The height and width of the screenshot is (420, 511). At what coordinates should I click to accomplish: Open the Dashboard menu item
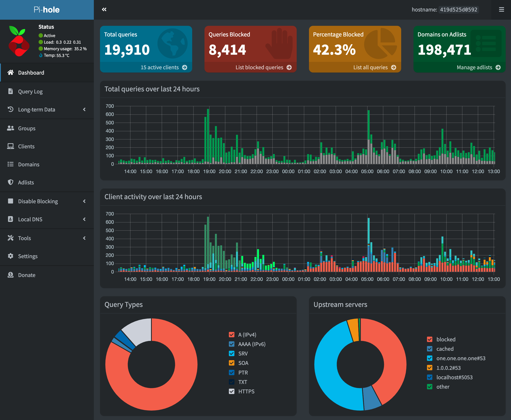[x=47, y=73]
